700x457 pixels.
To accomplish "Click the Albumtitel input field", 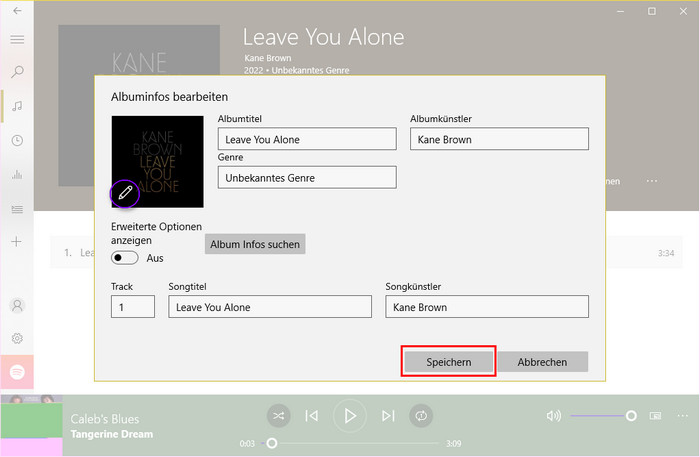I will (x=307, y=139).
